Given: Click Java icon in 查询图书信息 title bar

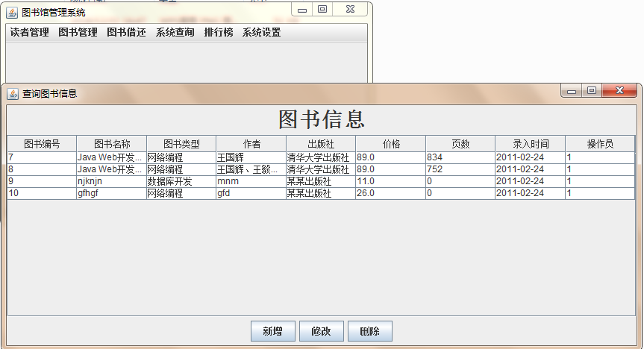Looking at the screenshot, I should tap(13, 94).
